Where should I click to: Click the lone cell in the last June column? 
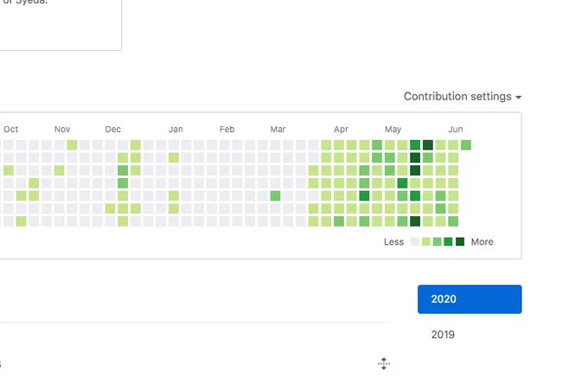point(466,144)
